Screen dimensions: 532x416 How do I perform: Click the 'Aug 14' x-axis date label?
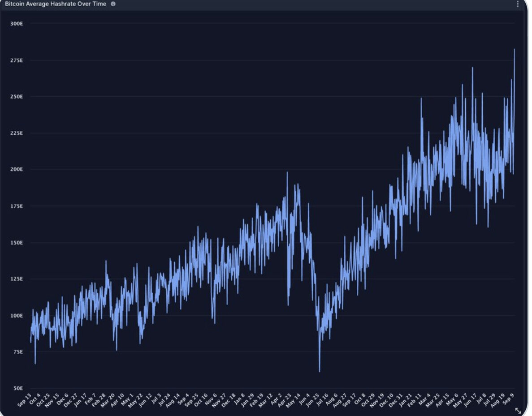[x=173, y=400]
